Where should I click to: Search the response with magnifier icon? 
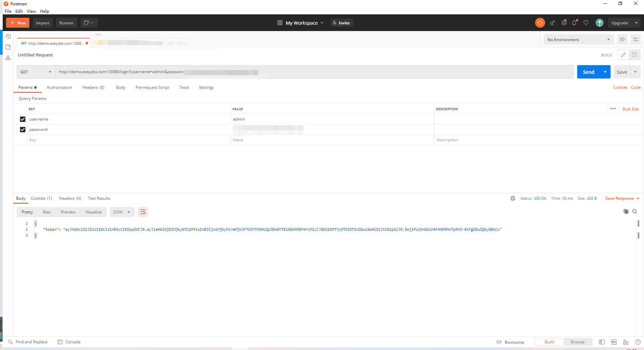point(635,211)
